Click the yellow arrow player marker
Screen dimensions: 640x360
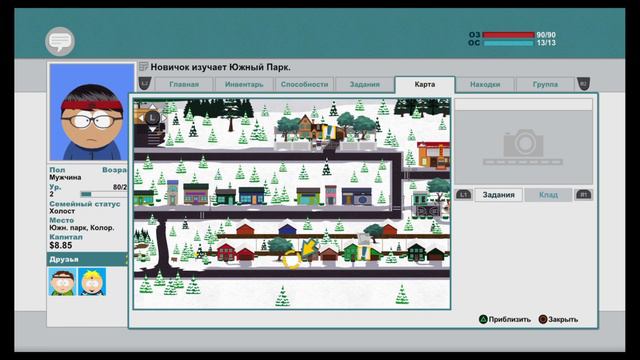(x=310, y=248)
